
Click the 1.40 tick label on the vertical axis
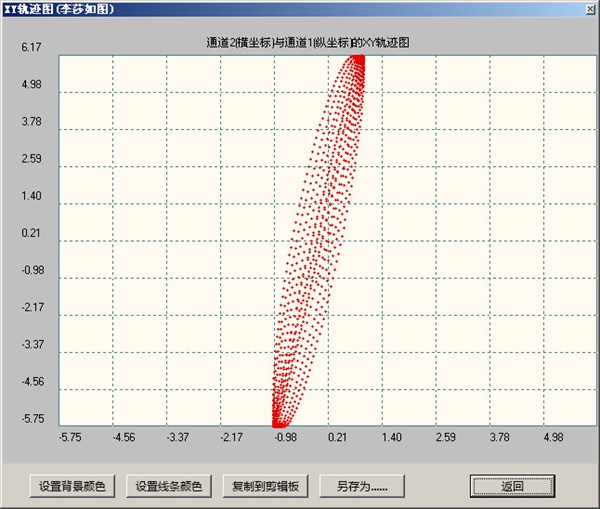[x=31, y=196]
